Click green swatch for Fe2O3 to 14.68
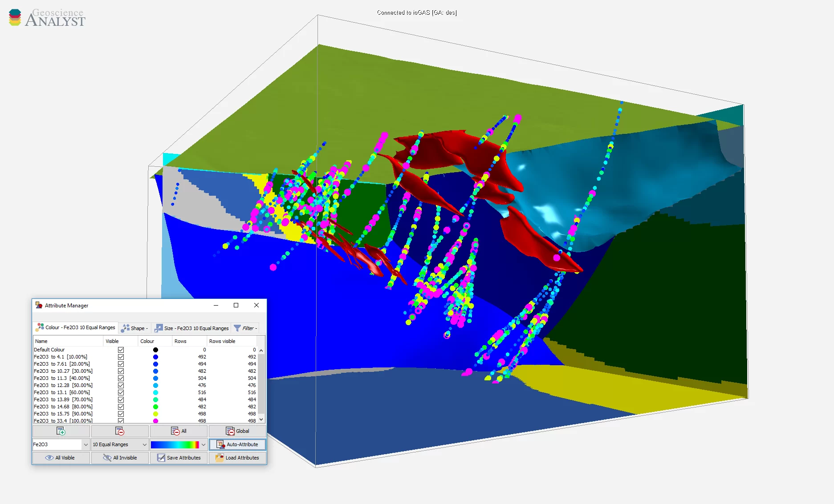The width and height of the screenshot is (834, 504). [x=155, y=407]
